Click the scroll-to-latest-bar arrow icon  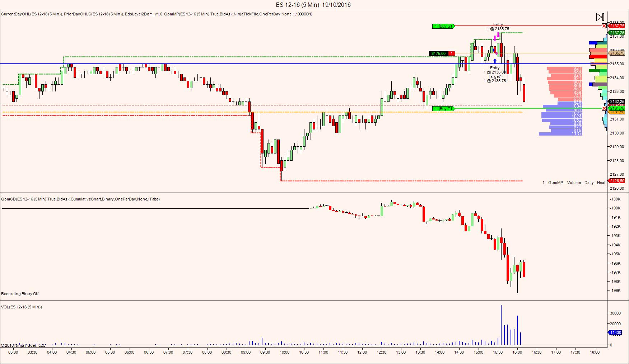click(600, 17)
